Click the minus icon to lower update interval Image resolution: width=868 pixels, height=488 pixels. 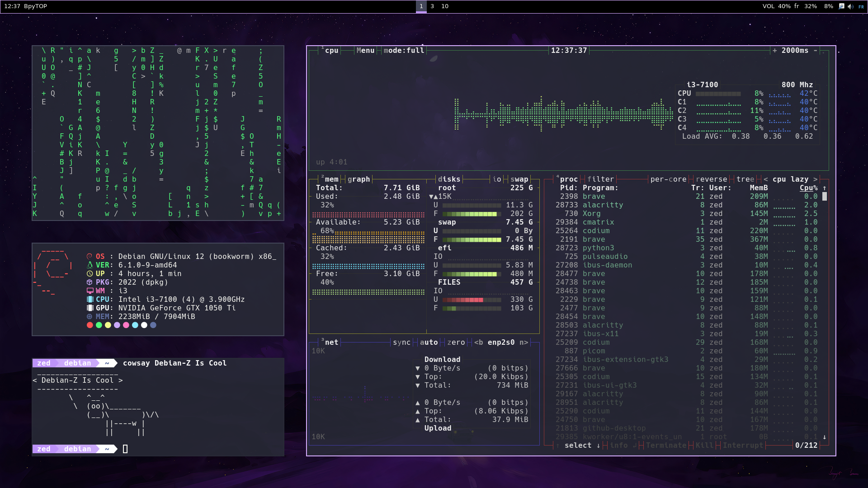816,50
